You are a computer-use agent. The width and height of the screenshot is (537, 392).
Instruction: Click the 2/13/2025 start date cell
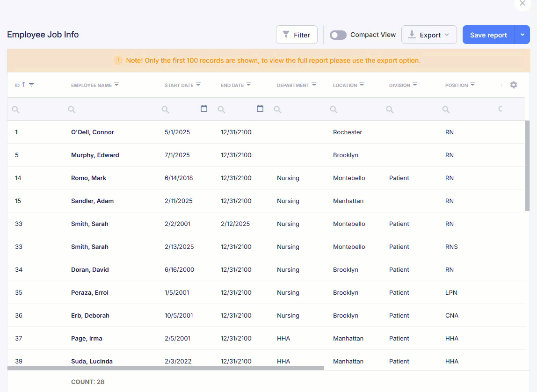179,247
